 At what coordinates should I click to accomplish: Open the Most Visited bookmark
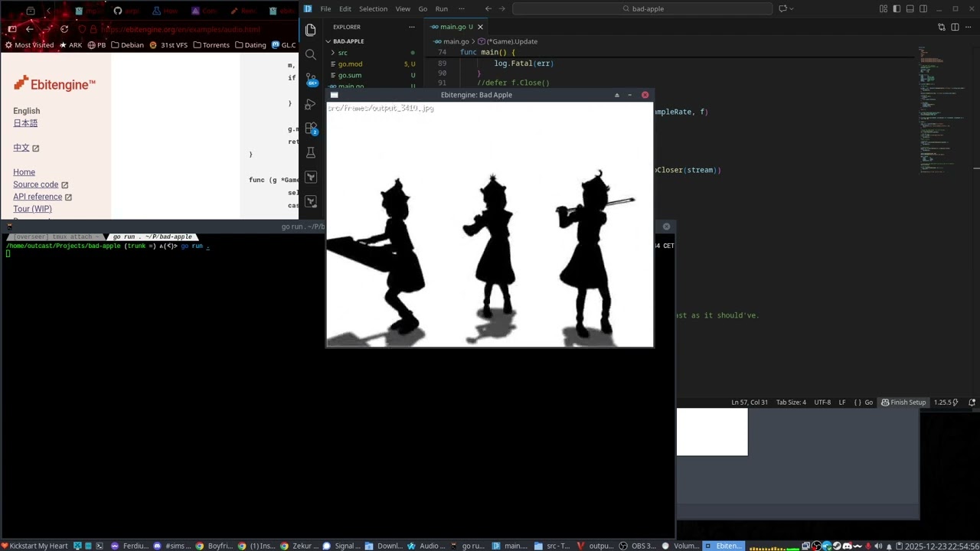[x=28, y=45]
